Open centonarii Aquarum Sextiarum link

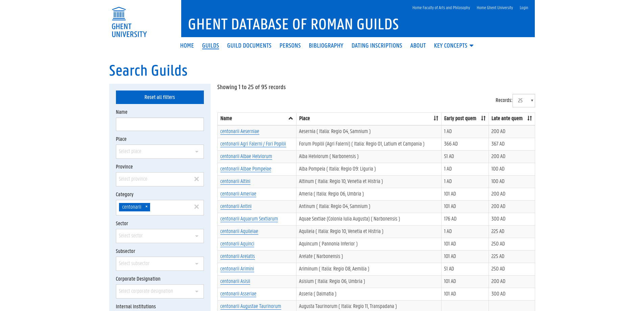click(x=249, y=219)
